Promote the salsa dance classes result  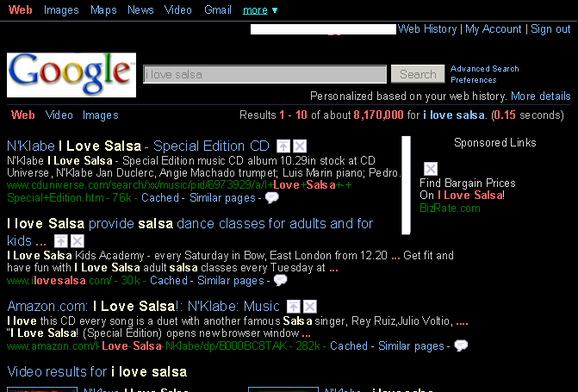pyautogui.click(x=61, y=241)
